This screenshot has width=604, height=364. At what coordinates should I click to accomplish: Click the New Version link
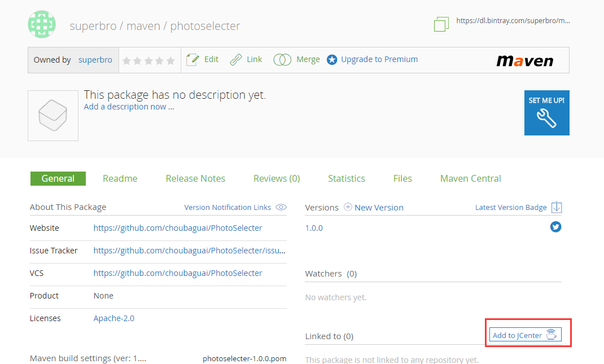click(379, 208)
